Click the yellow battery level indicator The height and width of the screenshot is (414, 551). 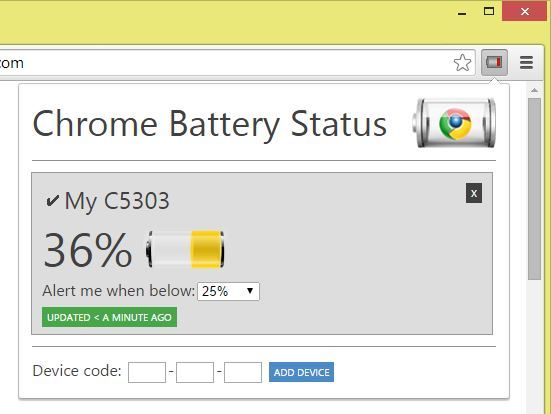point(185,249)
